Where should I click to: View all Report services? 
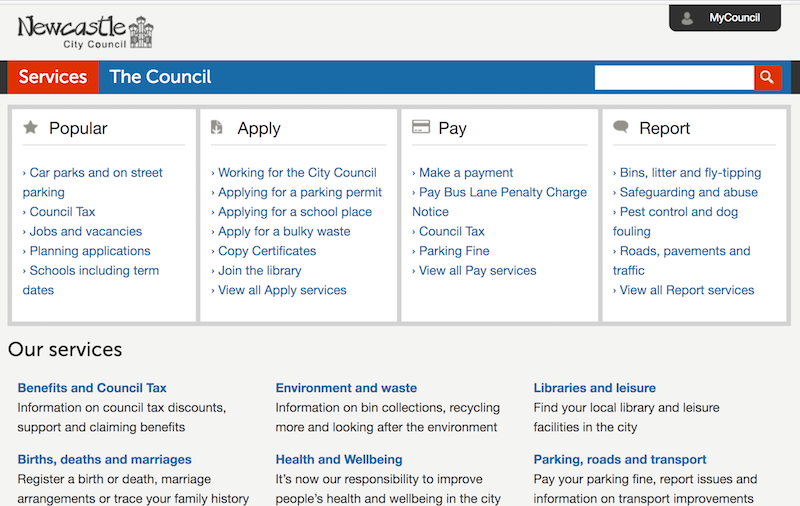click(687, 290)
